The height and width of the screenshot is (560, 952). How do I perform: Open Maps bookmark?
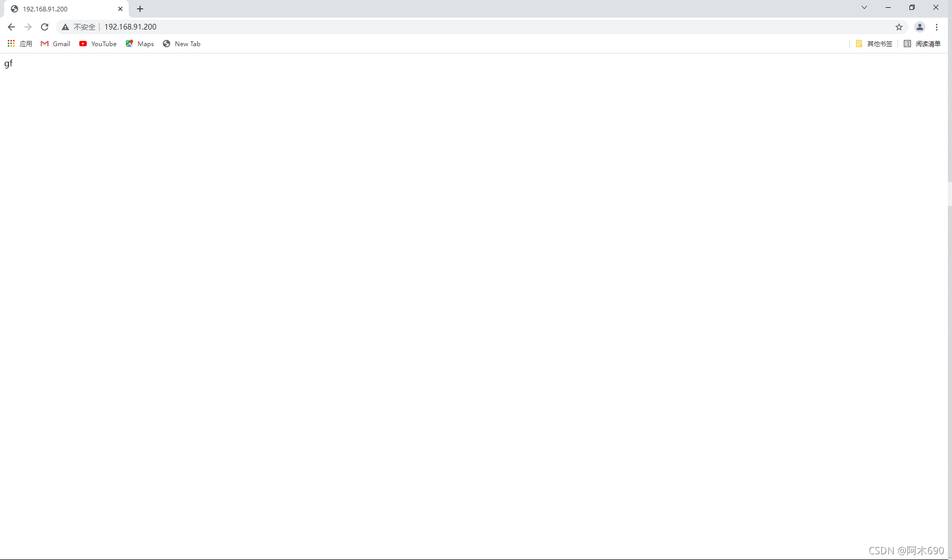click(x=140, y=44)
